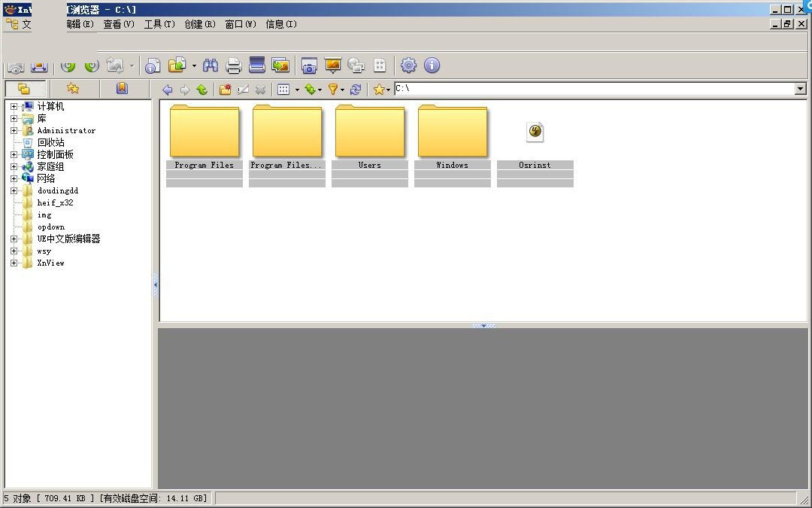The width and height of the screenshot is (812, 508).
Task: Open the options gear settings
Action: point(408,65)
